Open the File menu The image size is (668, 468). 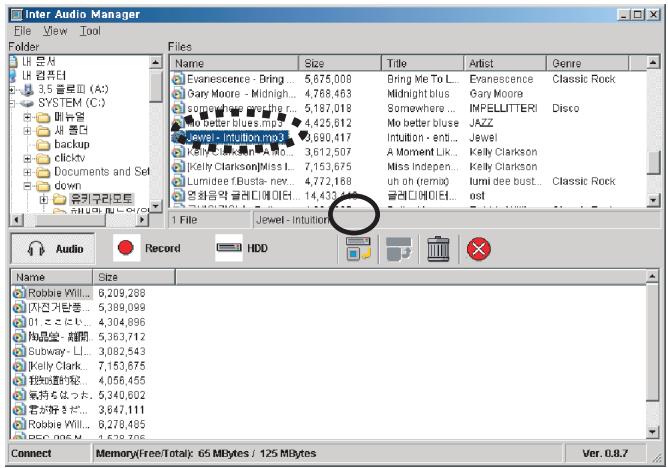[x=22, y=31]
